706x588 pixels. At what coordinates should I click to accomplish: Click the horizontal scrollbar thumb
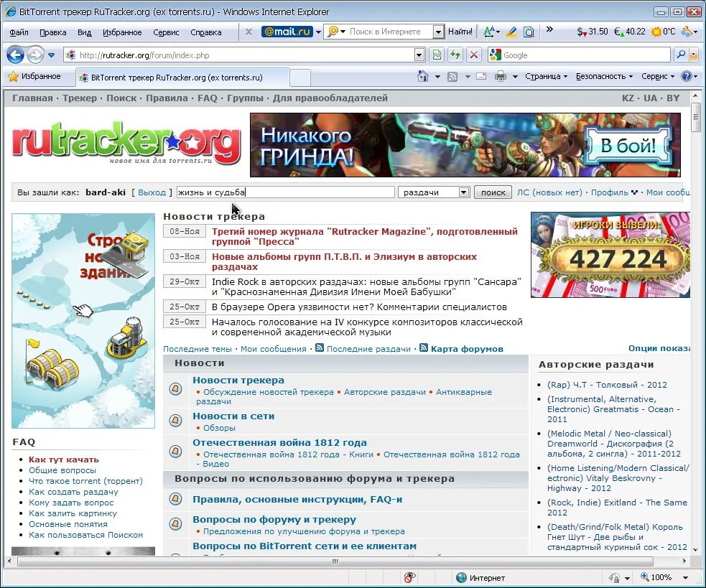335,561
